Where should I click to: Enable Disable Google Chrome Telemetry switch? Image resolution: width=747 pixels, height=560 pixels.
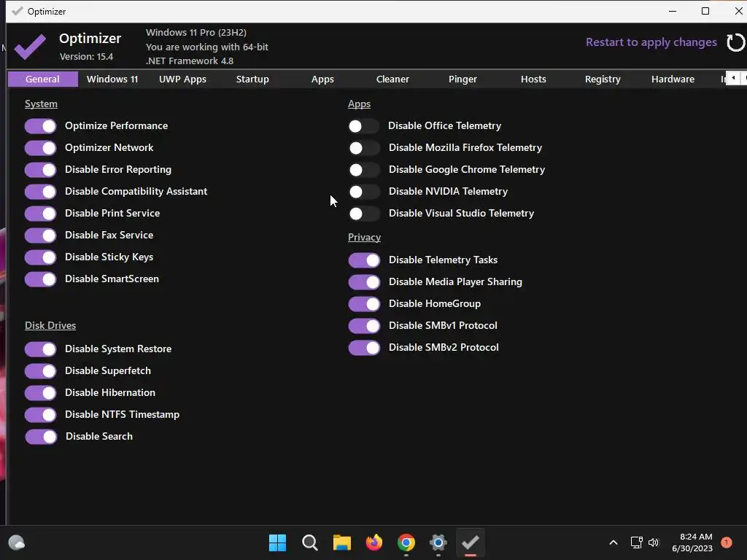(364, 170)
